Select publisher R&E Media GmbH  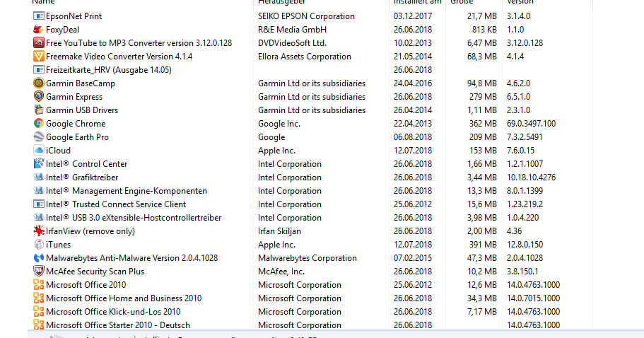[293, 30]
